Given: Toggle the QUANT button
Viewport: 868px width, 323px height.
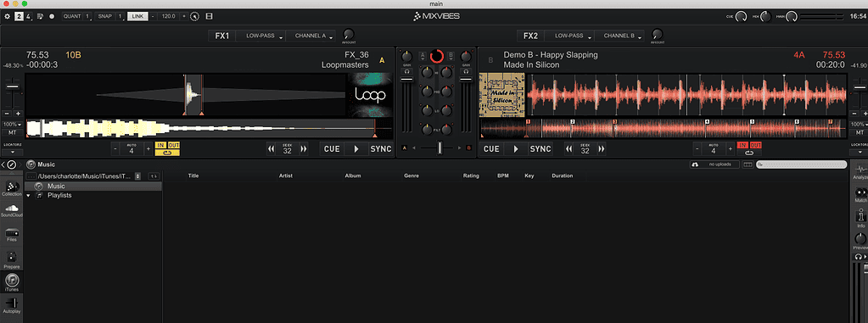Looking at the screenshot, I should (72, 16).
